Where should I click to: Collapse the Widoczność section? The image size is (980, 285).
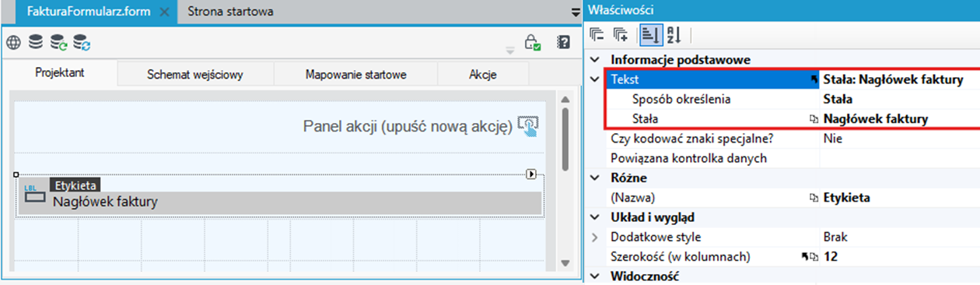pyautogui.click(x=595, y=276)
